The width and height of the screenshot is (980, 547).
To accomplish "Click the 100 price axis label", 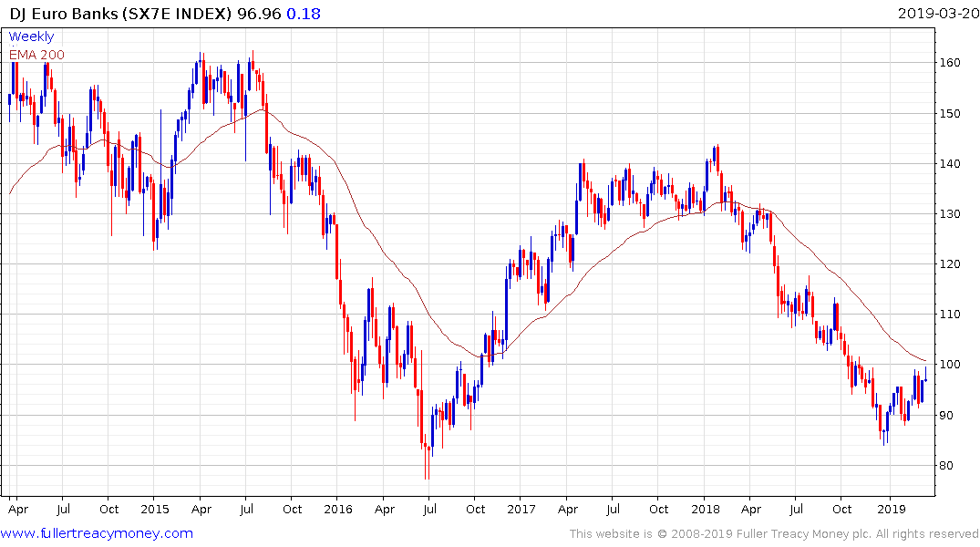I will tap(950, 365).
